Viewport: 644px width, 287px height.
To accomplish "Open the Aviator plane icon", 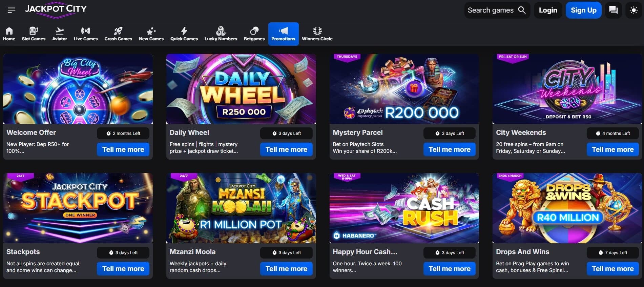I will pos(60,31).
